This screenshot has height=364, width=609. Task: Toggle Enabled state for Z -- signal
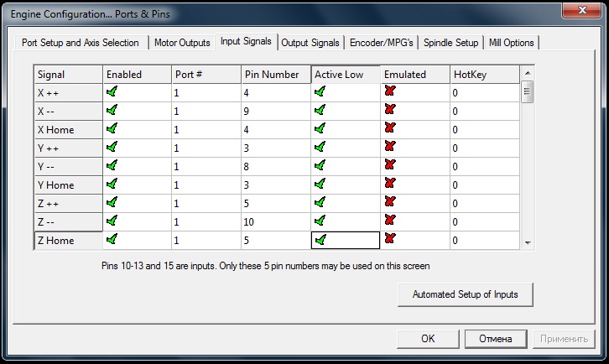(x=112, y=221)
